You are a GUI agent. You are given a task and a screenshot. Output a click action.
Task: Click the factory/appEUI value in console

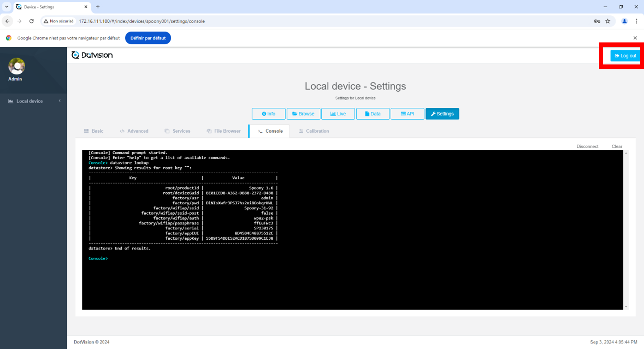click(x=254, y=233)
